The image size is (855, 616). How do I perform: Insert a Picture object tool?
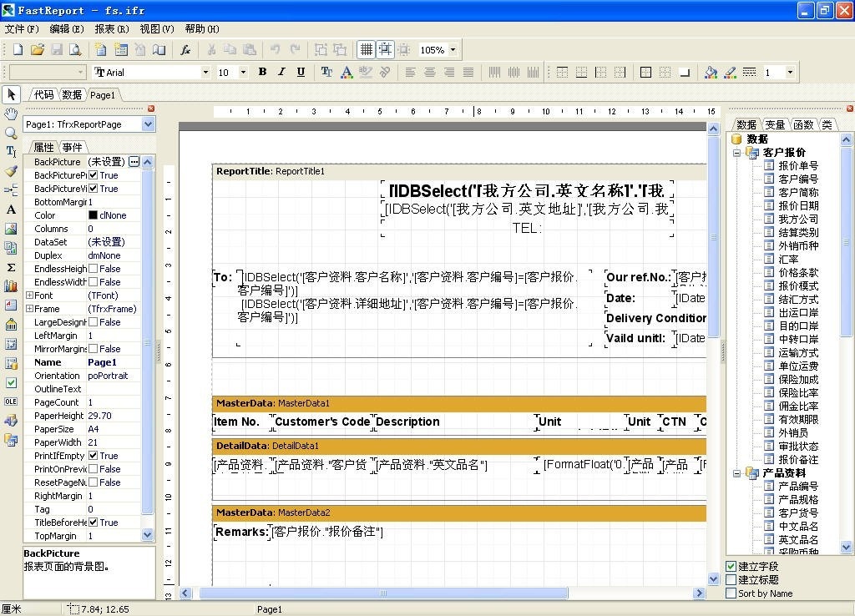pyautogui.click(x=11, y=229)
